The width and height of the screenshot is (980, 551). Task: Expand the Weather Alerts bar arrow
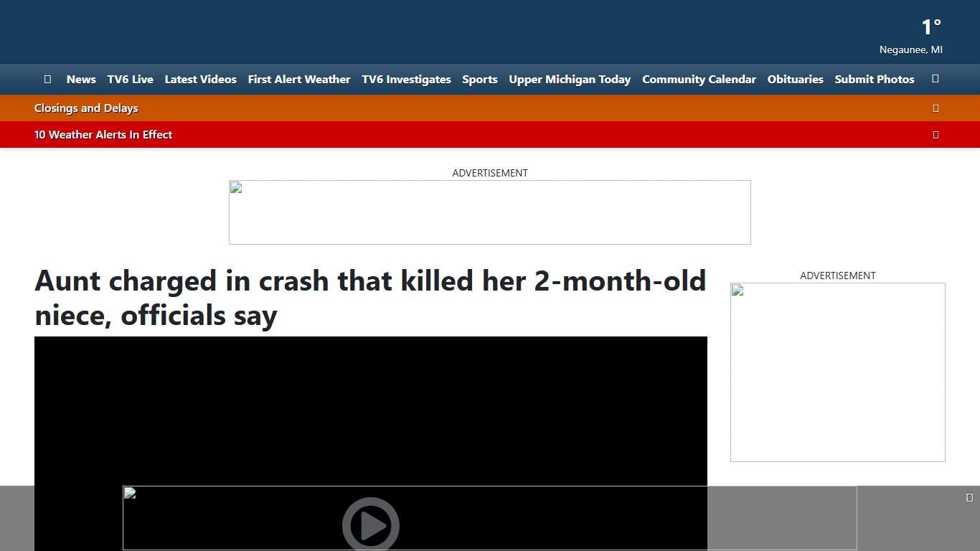coord(935,135)
